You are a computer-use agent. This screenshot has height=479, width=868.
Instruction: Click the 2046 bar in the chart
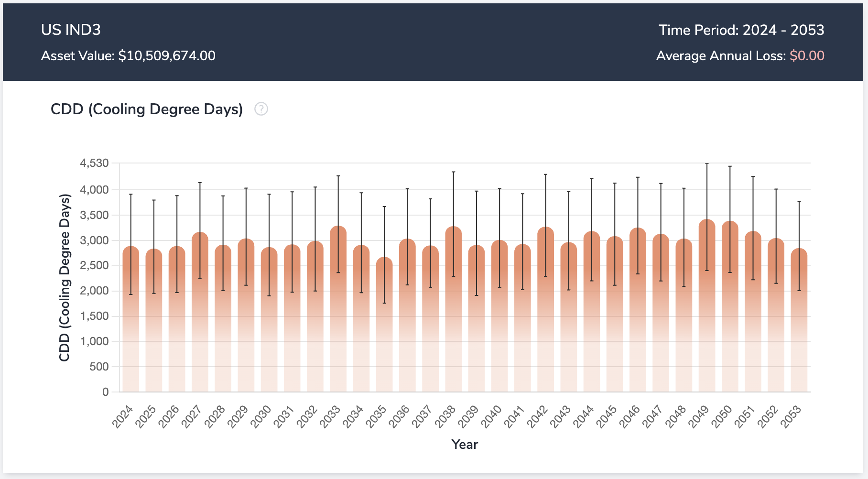pyautogui.click(x=638, y=310)
